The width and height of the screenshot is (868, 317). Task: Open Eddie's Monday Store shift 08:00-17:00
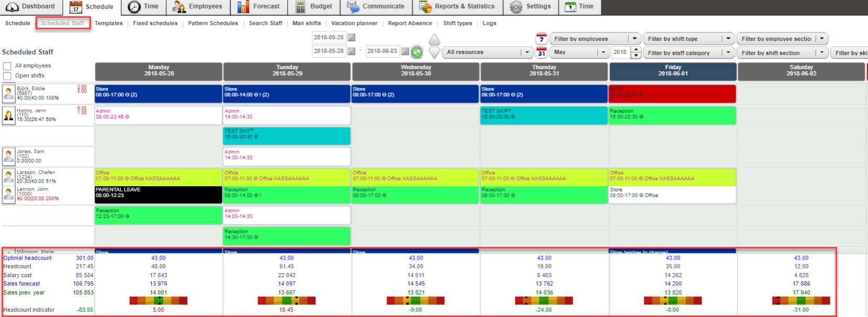pyautogui.click(x=158, y=94)
